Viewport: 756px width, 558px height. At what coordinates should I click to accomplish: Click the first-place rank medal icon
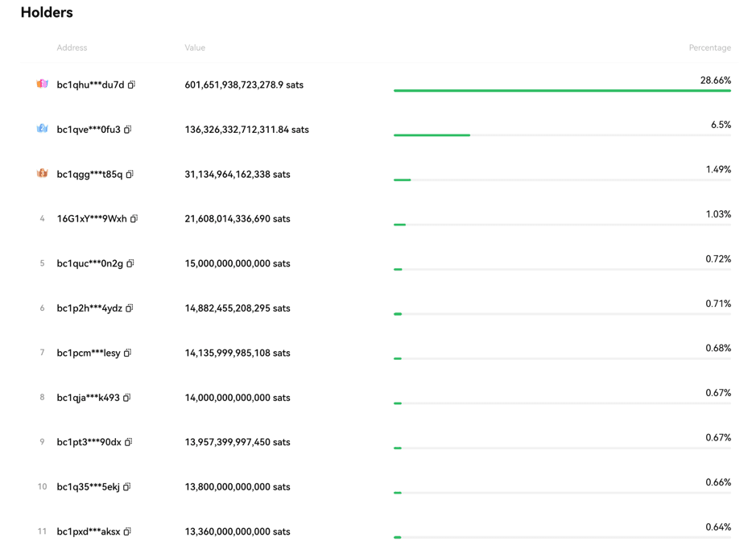tap(42, 84)
